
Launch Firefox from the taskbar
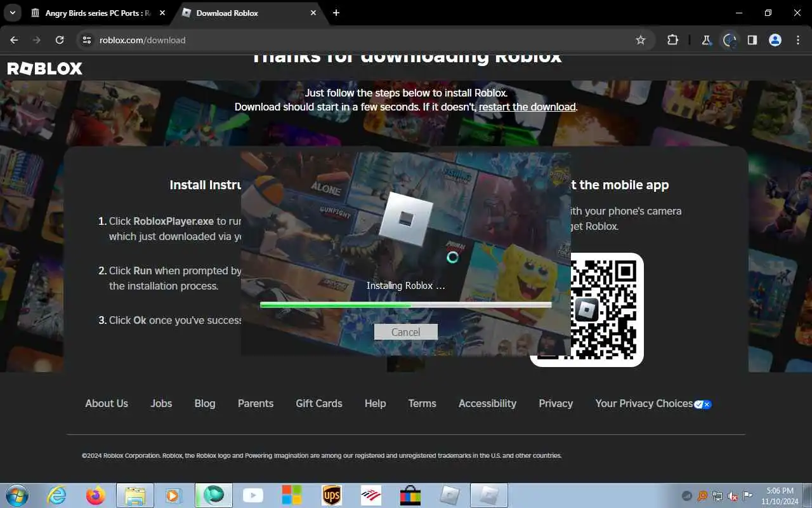[96, 495]
